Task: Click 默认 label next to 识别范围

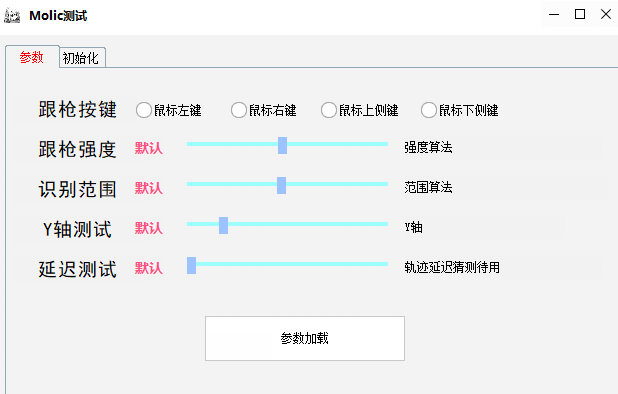Action: tap(149, 188)
